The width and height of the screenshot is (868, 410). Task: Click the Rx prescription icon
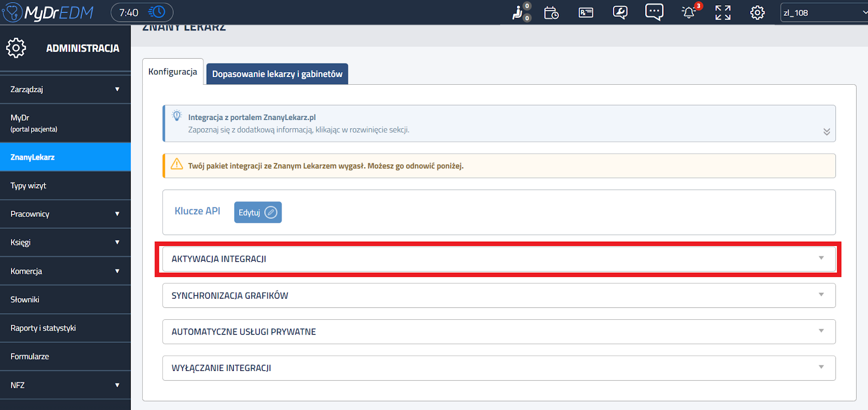586,12
